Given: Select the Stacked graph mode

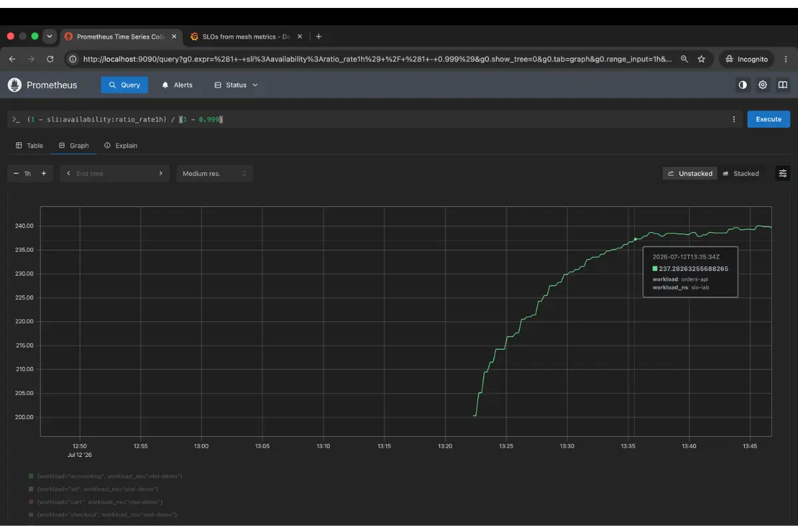Looking at the screenshot, I should point(740,174).
